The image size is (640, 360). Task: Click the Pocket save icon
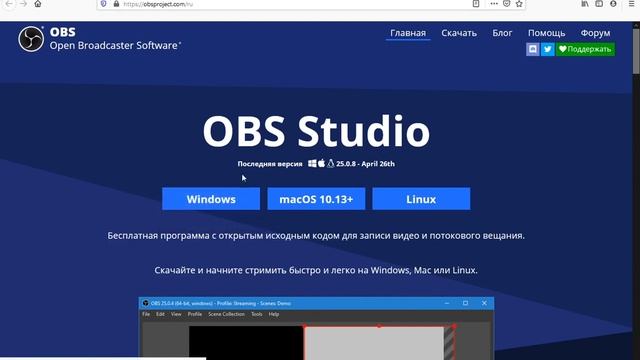pyautogui.click(x=507, y=4)
